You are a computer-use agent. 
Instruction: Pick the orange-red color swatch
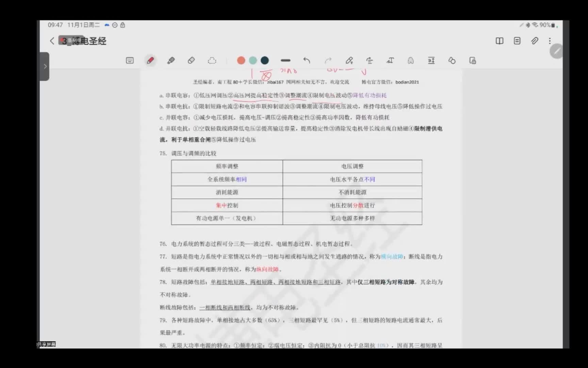[241, 61]
